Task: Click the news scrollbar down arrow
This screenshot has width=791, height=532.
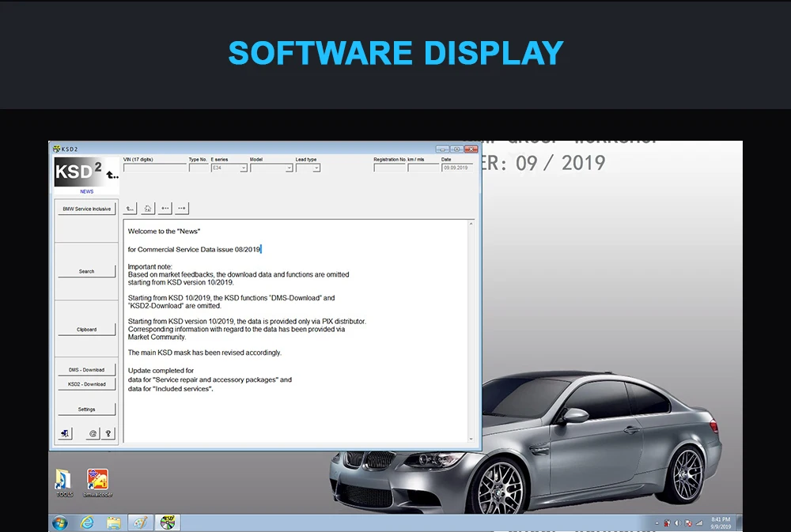Action: pyautogui.click(x=471, y=440)
